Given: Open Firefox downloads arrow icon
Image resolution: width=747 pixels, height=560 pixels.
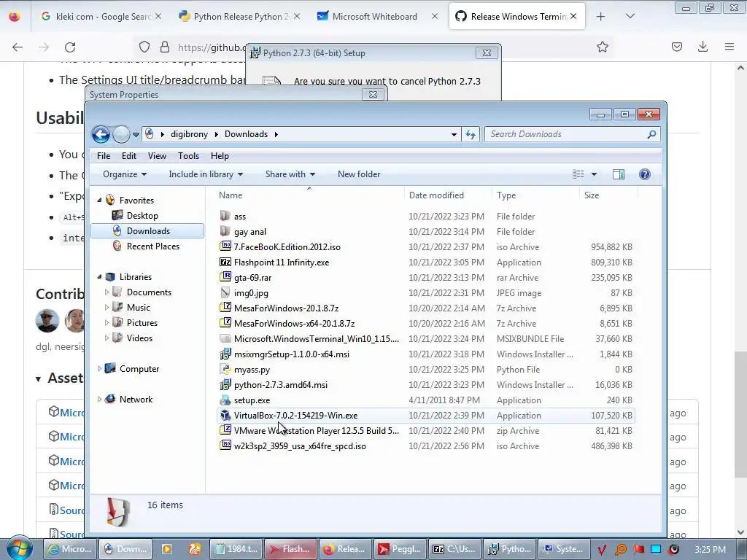Looking at the screenshot, I should pyautogui.click(x=703, y=47).
